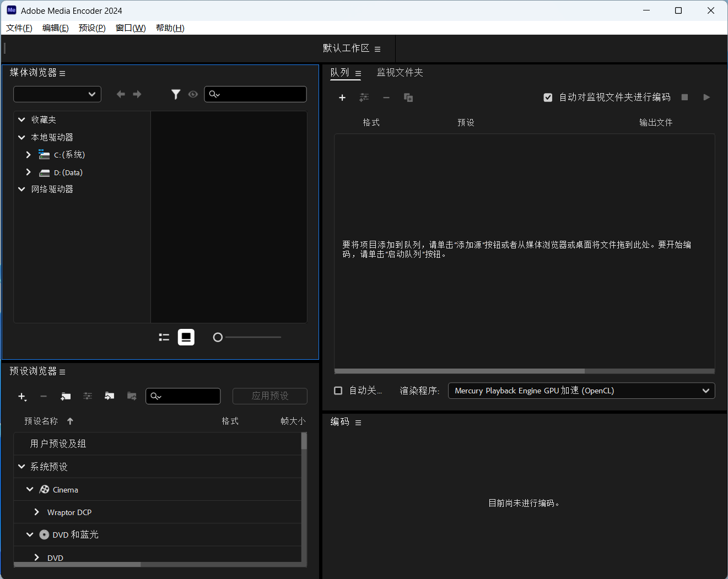Click the Start Queue play button
728x579 pixels.
[707, 97]
